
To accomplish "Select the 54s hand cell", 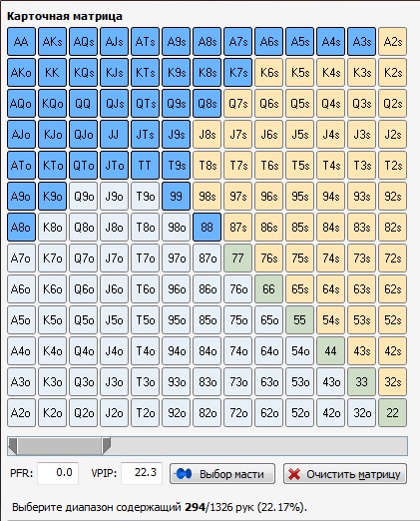I will [x=330, y=320].
